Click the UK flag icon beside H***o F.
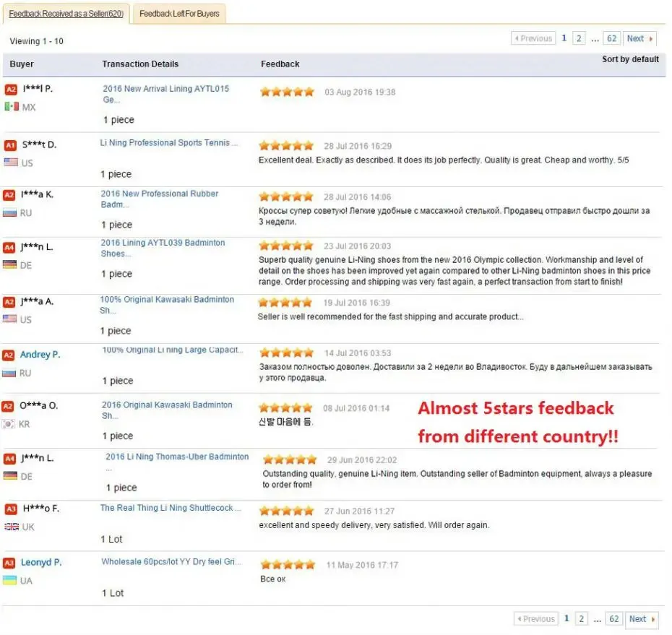This screenshot has height=635, width=672. coord(12,527)
